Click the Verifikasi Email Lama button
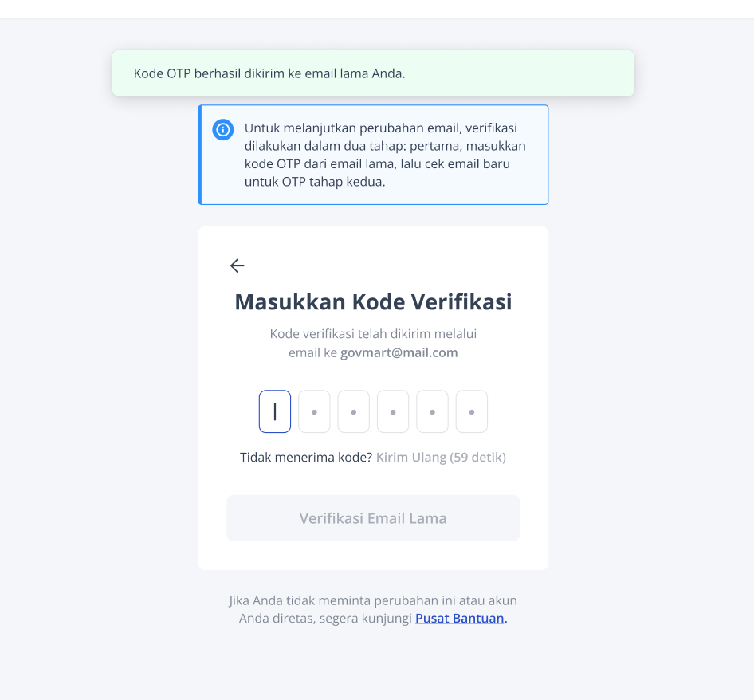 coord(373,518)
